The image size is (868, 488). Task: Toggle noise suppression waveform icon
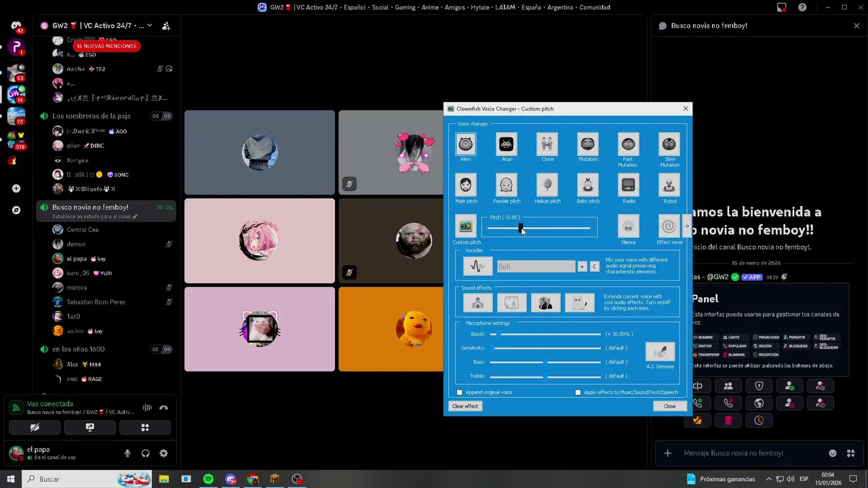146,408
